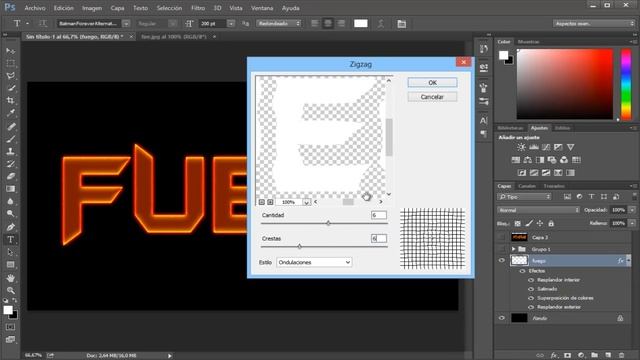Click the white text color swatch
This screenshot has width=640, height=360.
[360, 24]
